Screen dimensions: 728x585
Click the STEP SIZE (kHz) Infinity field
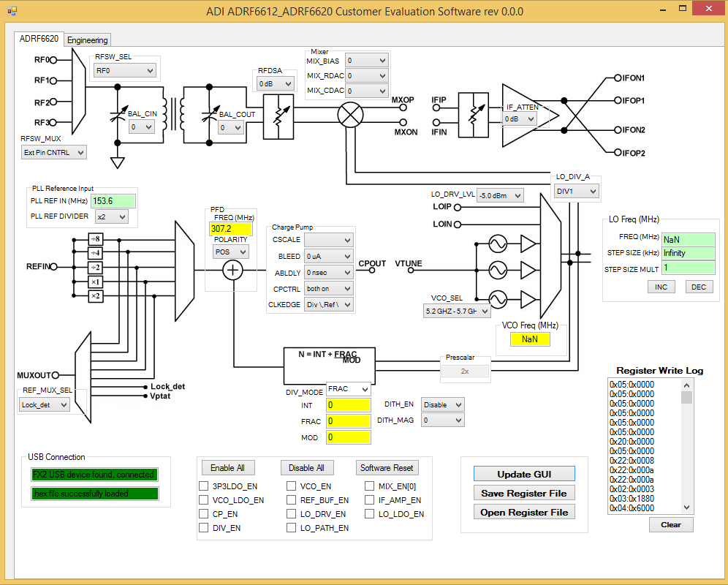[688, 253]
